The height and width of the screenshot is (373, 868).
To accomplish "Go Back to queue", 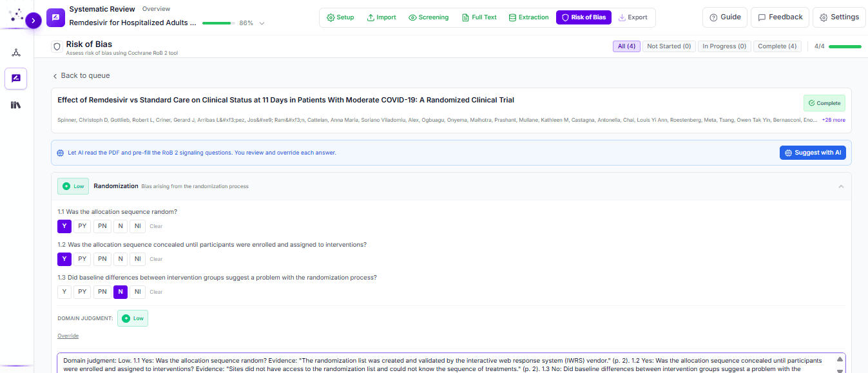I will coord(81,75).
